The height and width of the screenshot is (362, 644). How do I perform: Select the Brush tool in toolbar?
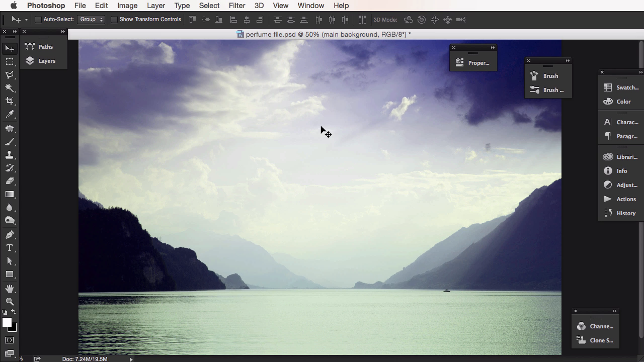[x=10, y=142]
